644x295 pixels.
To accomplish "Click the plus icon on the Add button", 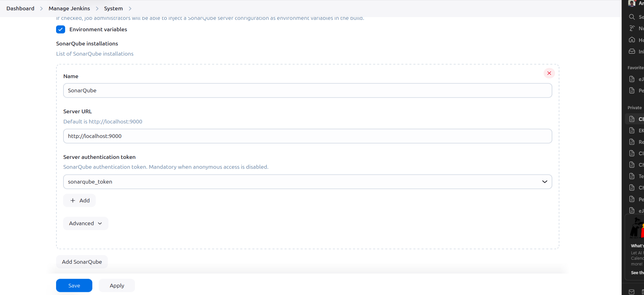I will pos(73,201).
